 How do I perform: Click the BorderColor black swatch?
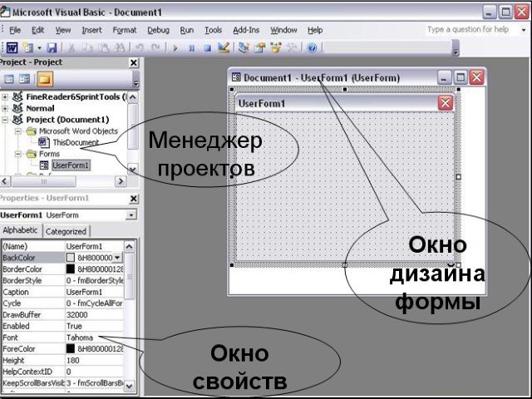pos(70,269)
